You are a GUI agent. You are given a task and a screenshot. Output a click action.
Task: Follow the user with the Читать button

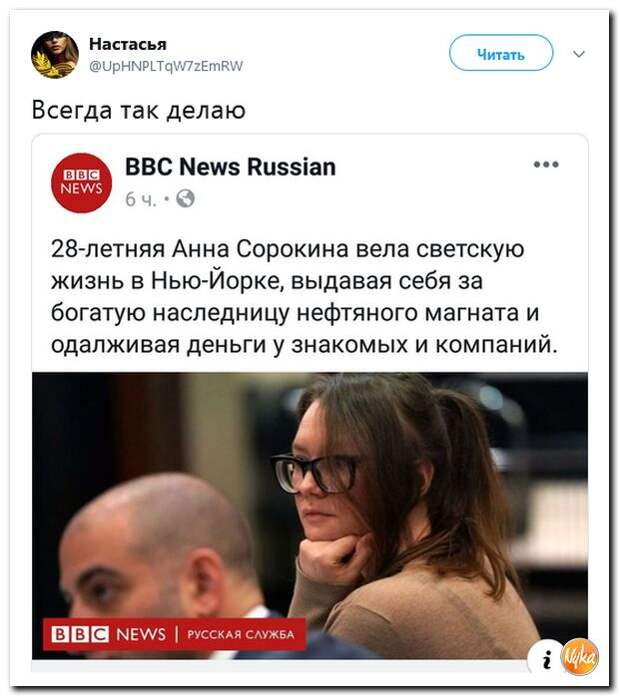click(501, 53)
